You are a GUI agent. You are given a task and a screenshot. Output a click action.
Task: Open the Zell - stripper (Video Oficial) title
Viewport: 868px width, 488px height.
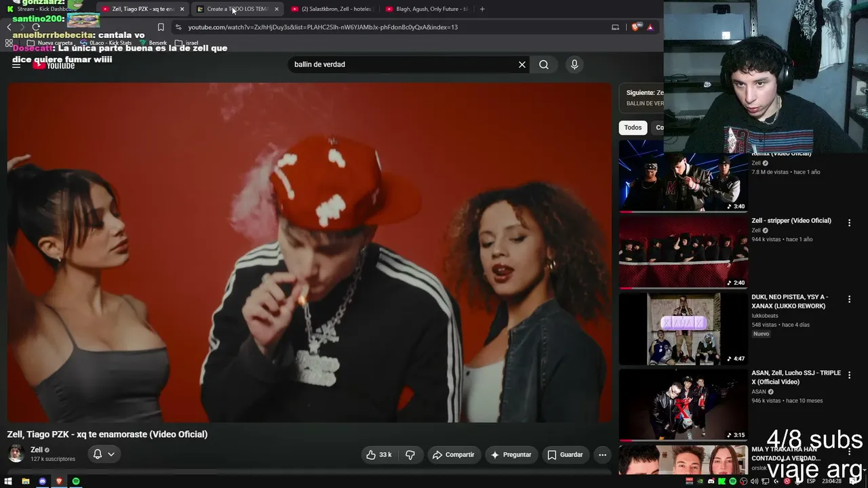tap(791, 221)
